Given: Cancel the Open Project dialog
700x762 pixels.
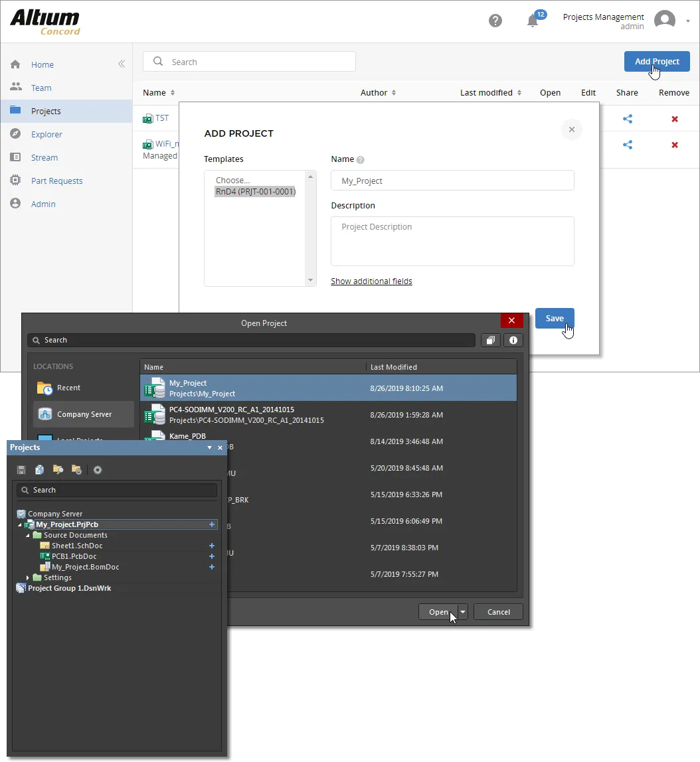Looking at the screenshot, I should tap(498, 612).
